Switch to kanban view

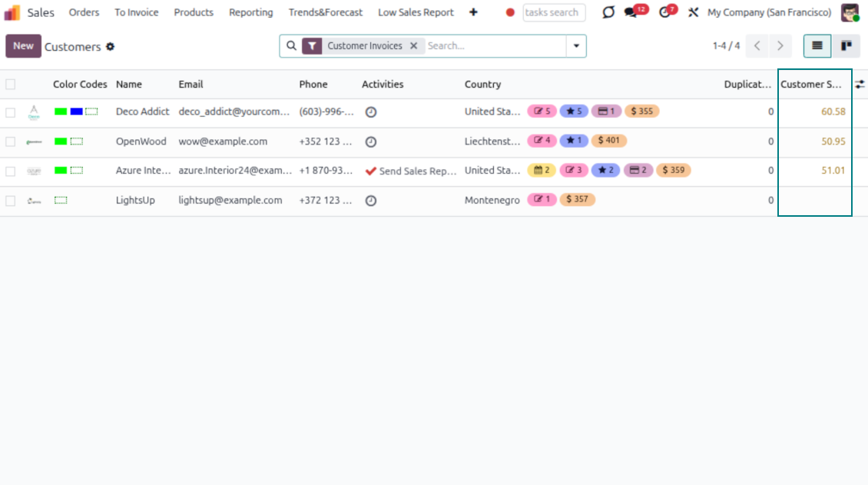tap(846, 46)
